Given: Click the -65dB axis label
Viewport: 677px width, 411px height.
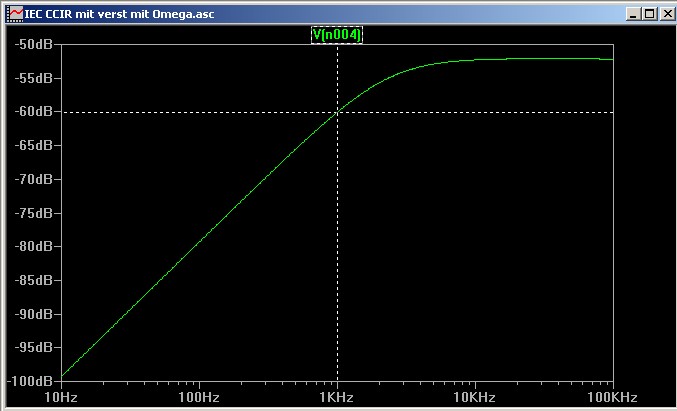Looking at the screenshot, I should (33, 145).
